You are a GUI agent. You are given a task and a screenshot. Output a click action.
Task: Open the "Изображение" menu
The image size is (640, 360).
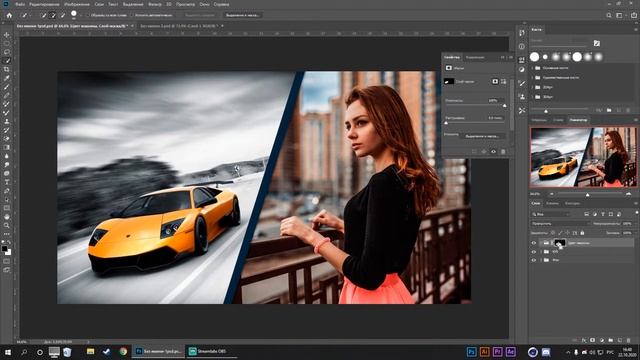(x=77, y=4)
